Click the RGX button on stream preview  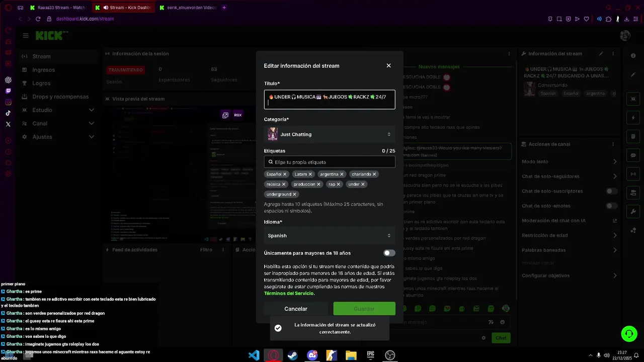[238, 115]
